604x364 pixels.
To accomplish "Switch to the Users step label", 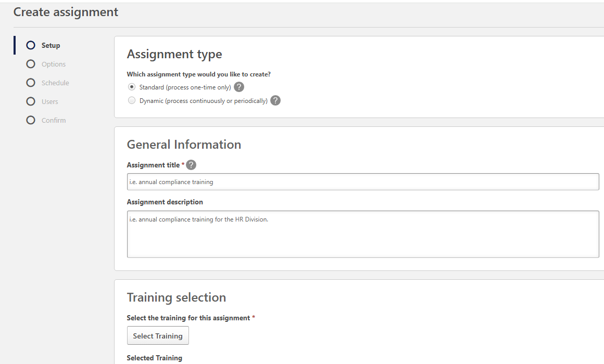I will point(50,101).
